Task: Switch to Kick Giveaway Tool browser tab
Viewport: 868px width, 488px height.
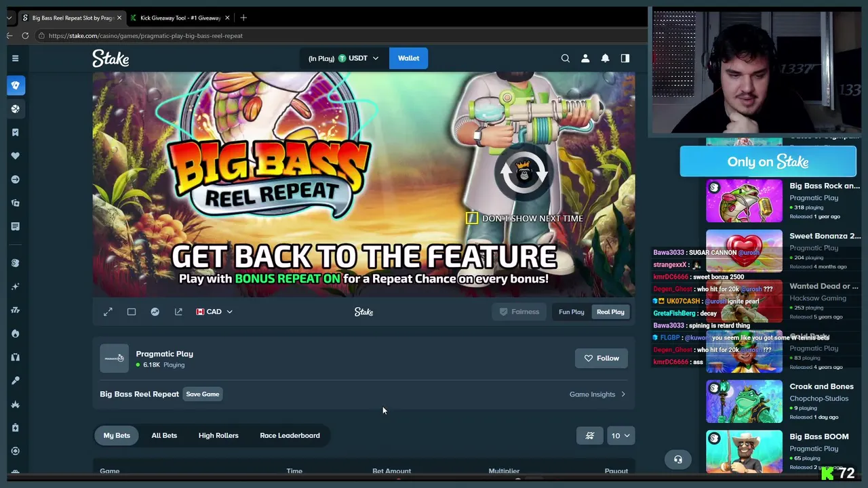Action: (180, 18)
